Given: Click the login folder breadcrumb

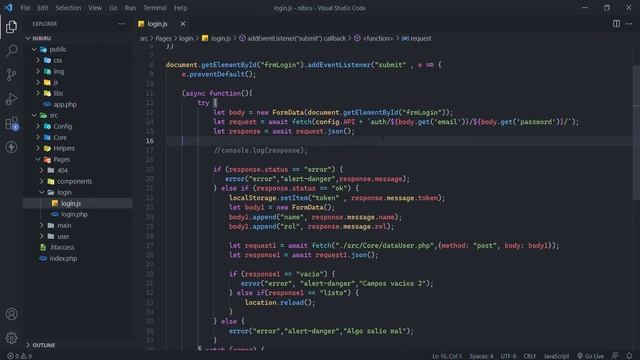Looking at the screenshot, I should pyautogui.click(x=186, y=38).
